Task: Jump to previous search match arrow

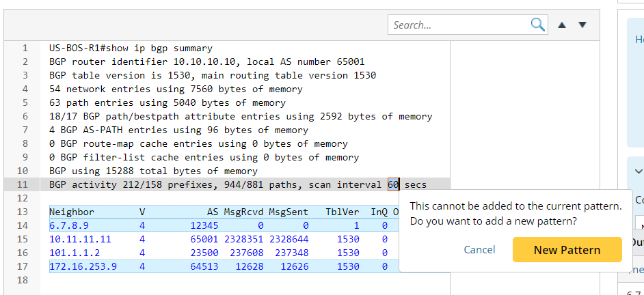Action: pos(562,25)
